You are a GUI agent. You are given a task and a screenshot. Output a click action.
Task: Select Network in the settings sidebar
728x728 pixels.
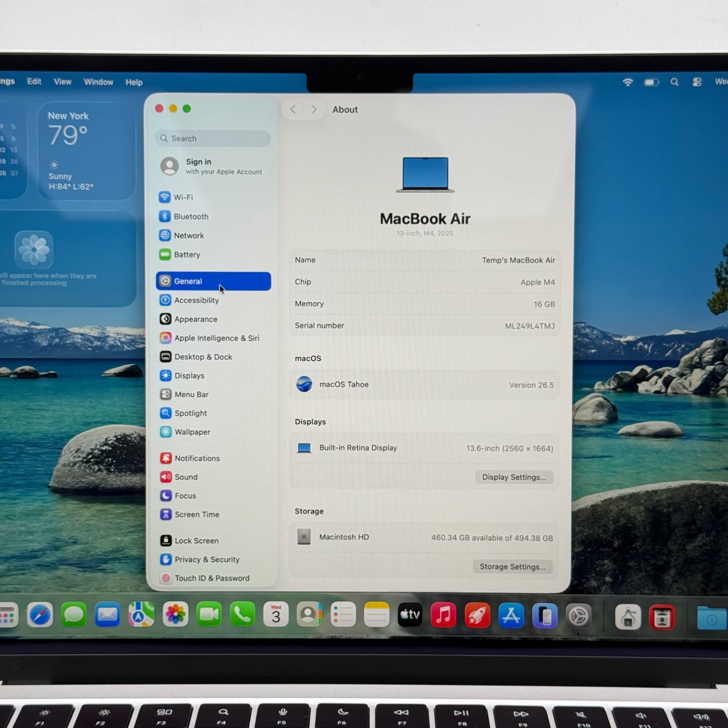pos(214,235)
